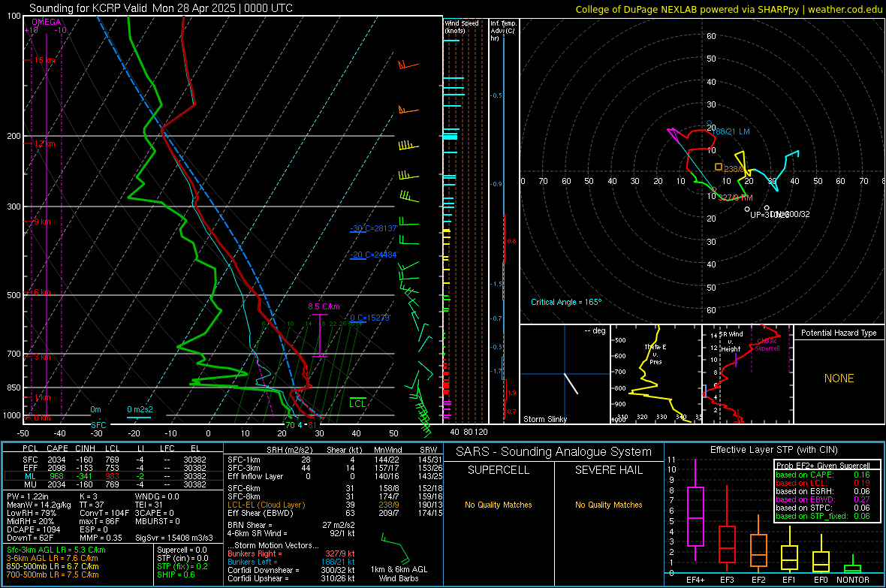Image resolution: width=886 pixels, height=588 pixels.
Task: Click the Classic Supercell magenta label
Action: coord(767,345)
